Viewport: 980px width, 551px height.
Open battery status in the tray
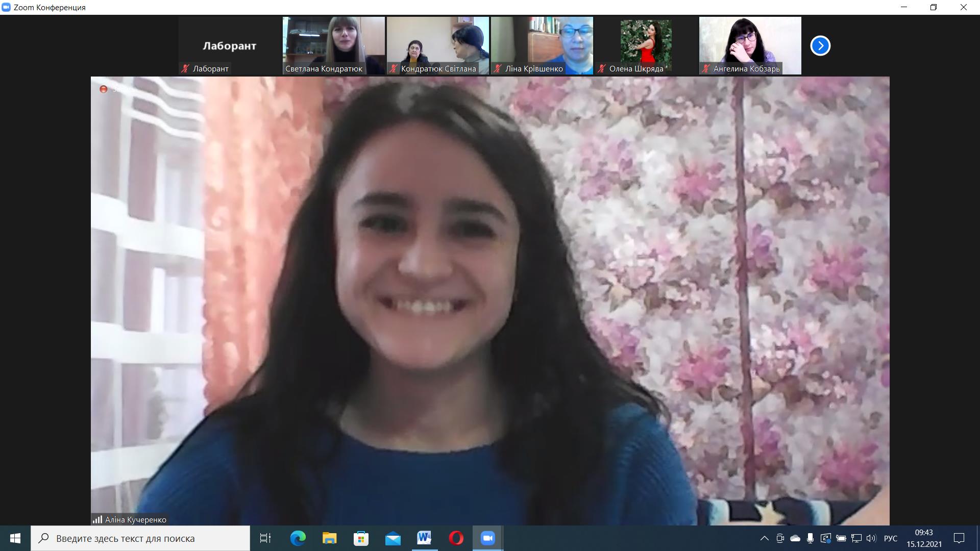pyautogui.click(x=841, y=538)
